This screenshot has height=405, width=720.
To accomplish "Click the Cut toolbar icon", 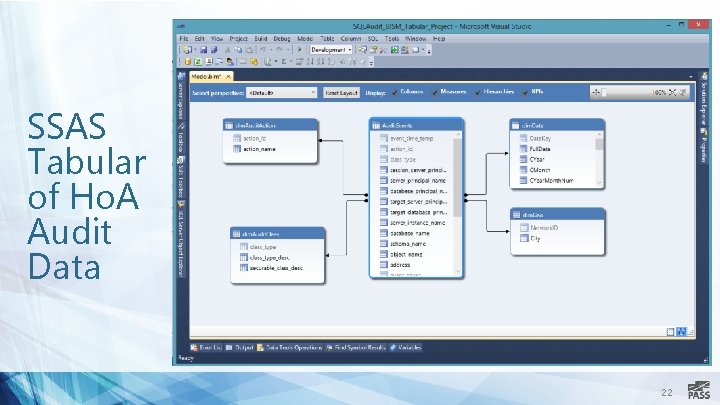I will (x=228, y=50).
